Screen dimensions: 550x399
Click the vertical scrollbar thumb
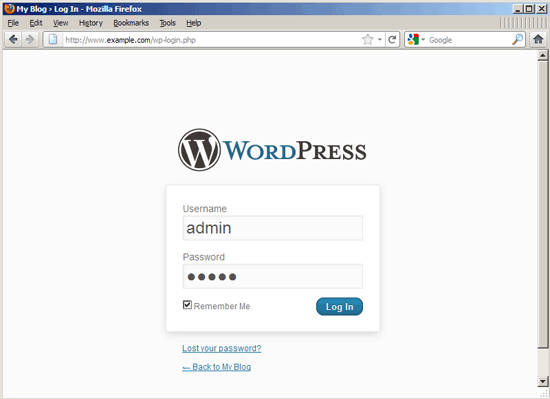[542, 205]
